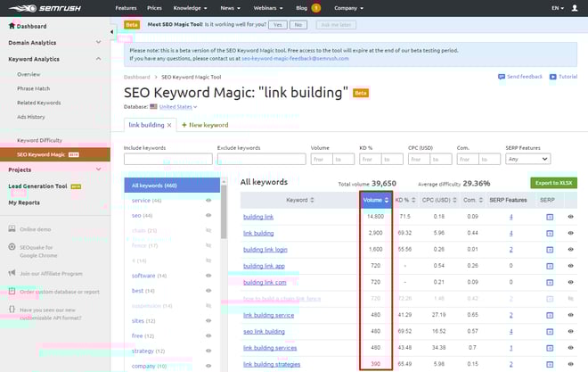The image size is (588, 372).
Task: Toggle visibility of sites keyword group
Action: coord(208,320)
